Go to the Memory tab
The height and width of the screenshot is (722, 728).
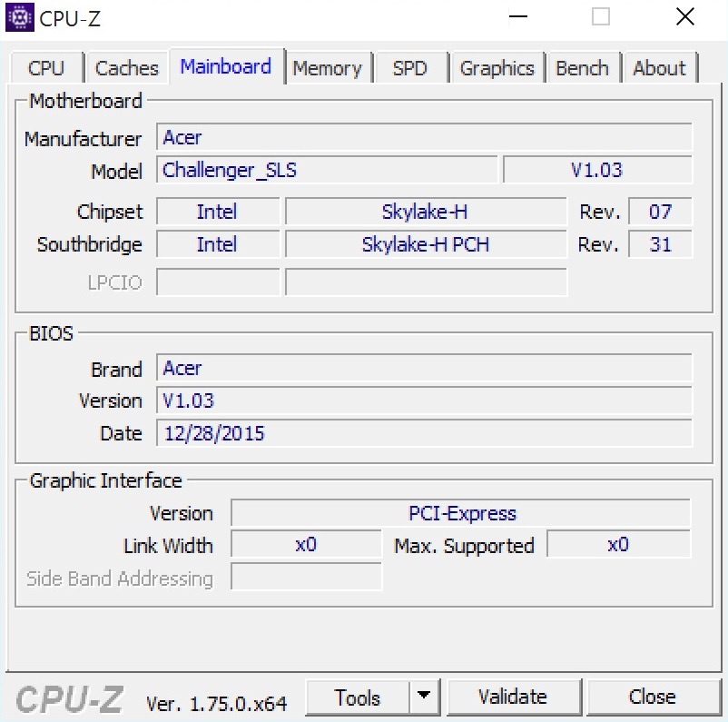tap(328, 68)
